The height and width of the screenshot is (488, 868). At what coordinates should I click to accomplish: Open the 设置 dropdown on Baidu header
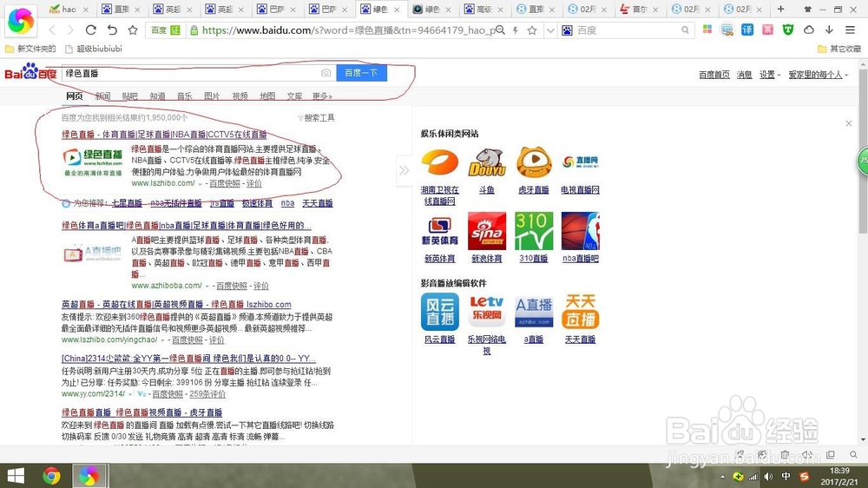tap(770, 75)
